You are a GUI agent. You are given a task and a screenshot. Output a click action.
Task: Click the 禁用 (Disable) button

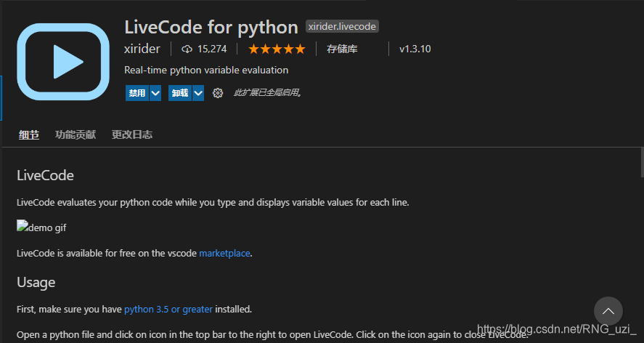[x=137, y=93]
